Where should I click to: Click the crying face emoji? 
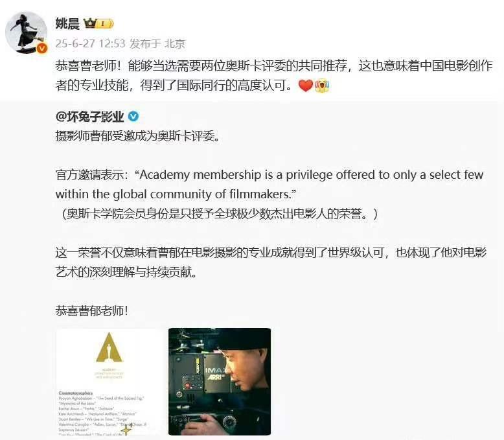322,86
